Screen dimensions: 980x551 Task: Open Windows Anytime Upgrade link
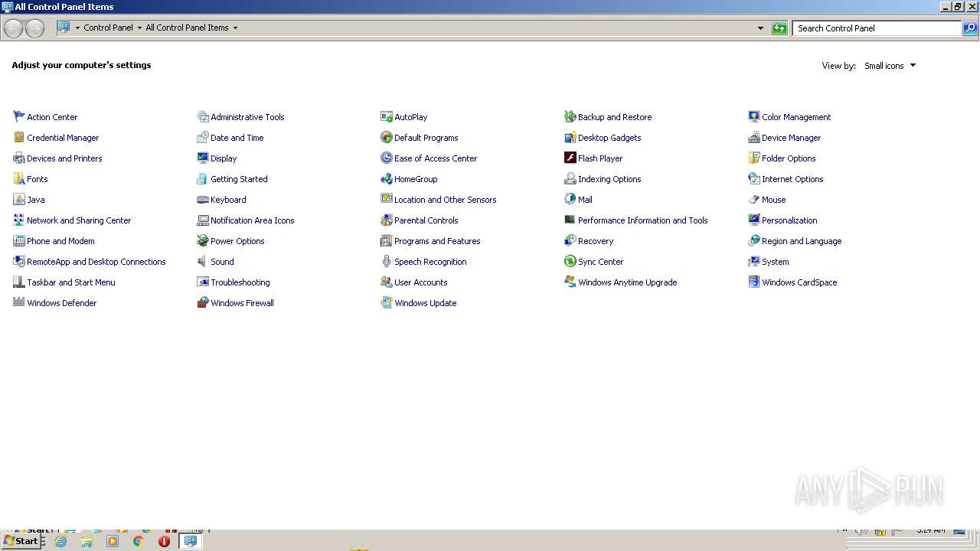point(627,282)
